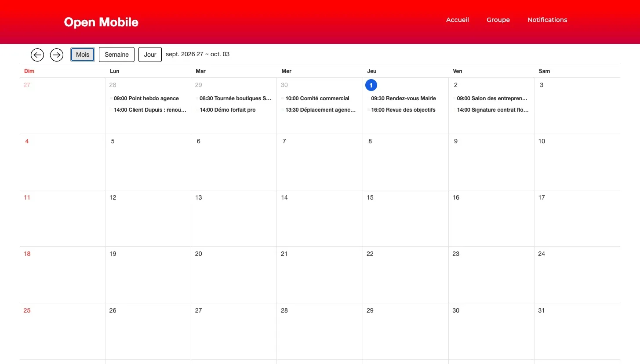Open the 09:00 Salon des entrepreneurs event
The height and width of the screenshot is (364, 640).
(491, 98)
